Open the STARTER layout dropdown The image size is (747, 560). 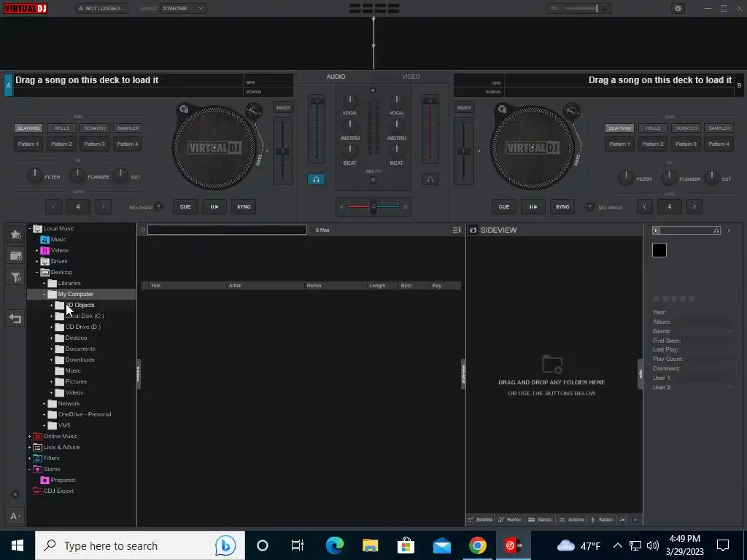pos(183,8)
